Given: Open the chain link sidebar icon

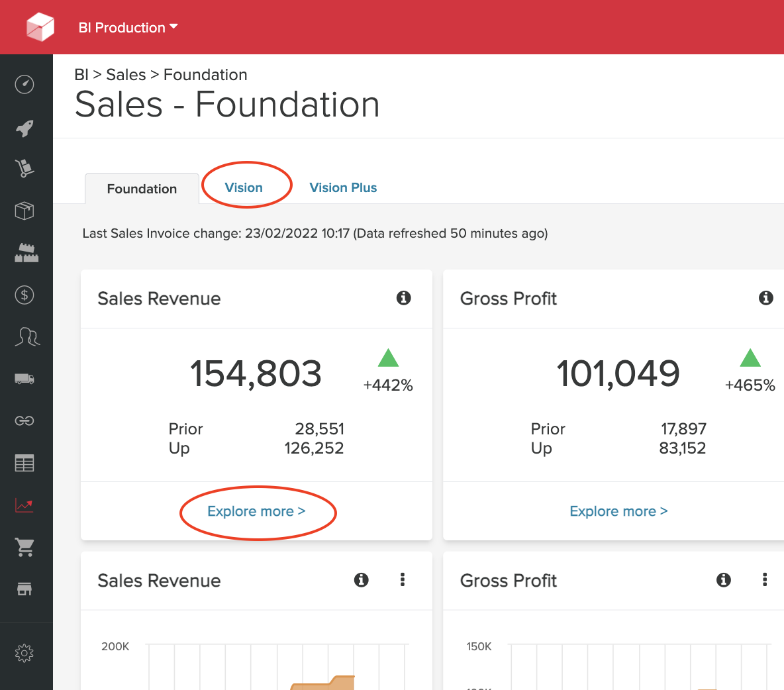Looking at the screenshot, I should tap(24, 421).
